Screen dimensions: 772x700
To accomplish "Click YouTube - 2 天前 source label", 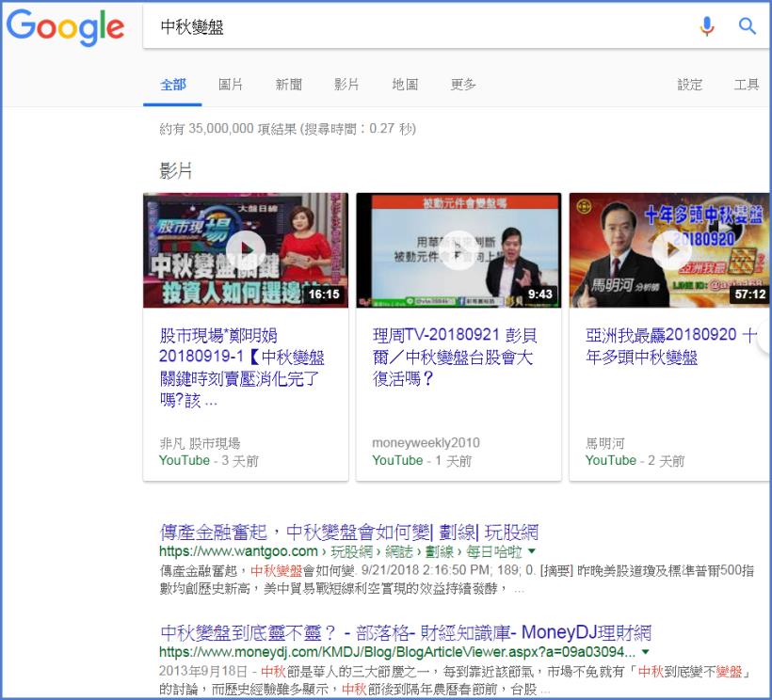I will (635, 461).
